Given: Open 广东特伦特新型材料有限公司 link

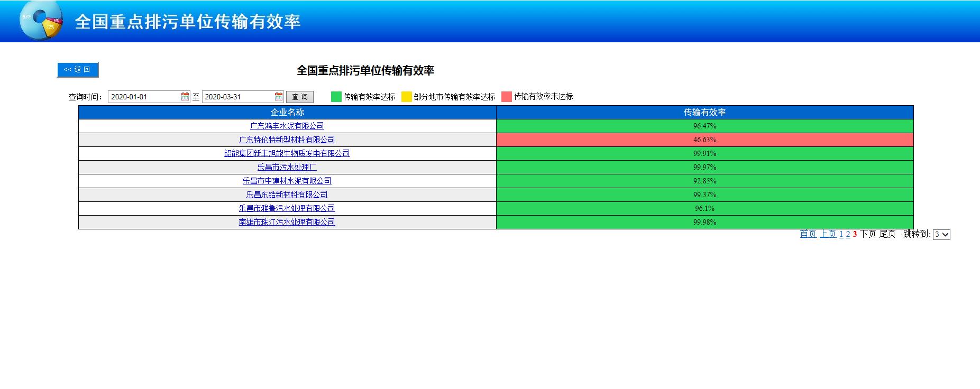Looking at the screenshot, I should [287, 140].
